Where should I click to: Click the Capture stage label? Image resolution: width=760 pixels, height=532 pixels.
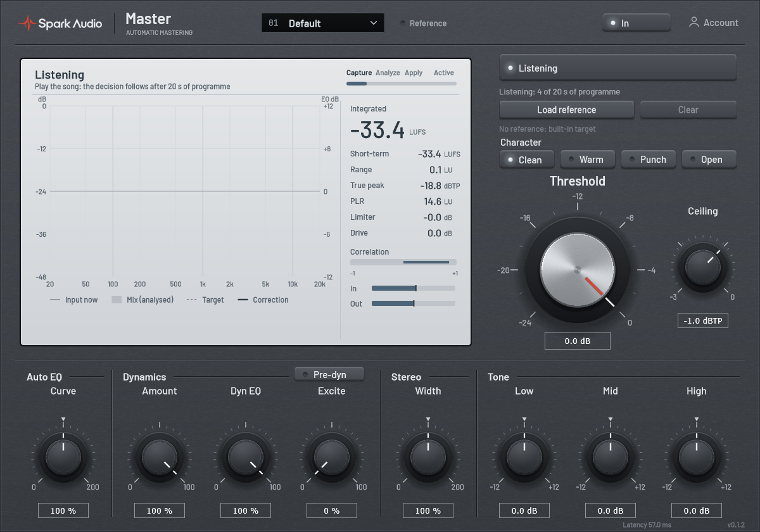tap(359, 73)
